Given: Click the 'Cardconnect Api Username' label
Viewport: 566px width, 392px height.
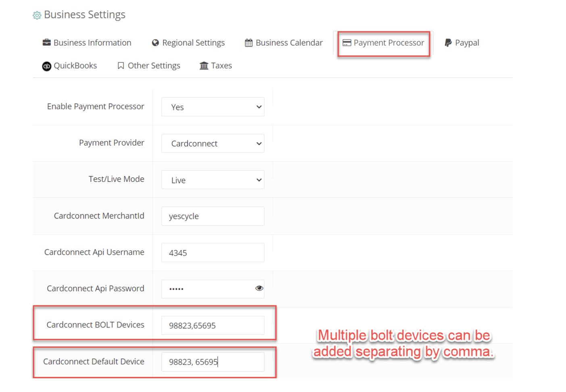Looking at the screenshot, I should 94,252.
